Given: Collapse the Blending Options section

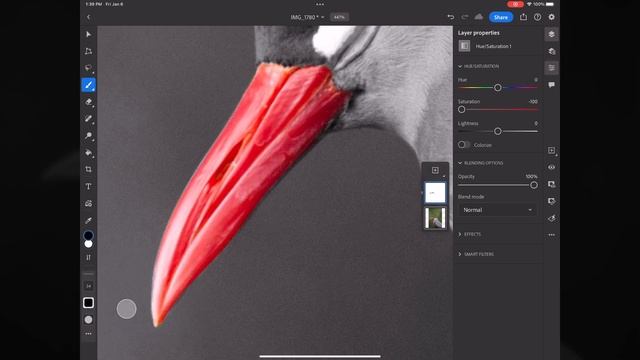Looking at the screenshot, I should coord(460,163).
